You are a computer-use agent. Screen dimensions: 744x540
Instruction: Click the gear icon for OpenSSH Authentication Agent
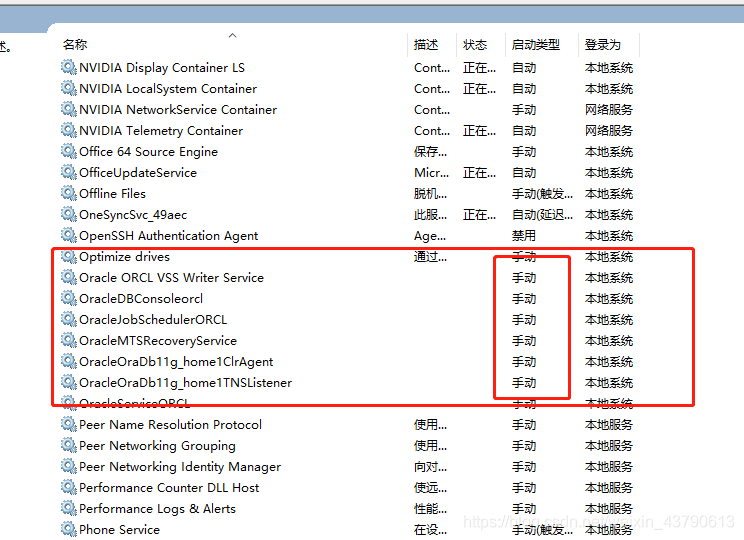pos(69,235)
